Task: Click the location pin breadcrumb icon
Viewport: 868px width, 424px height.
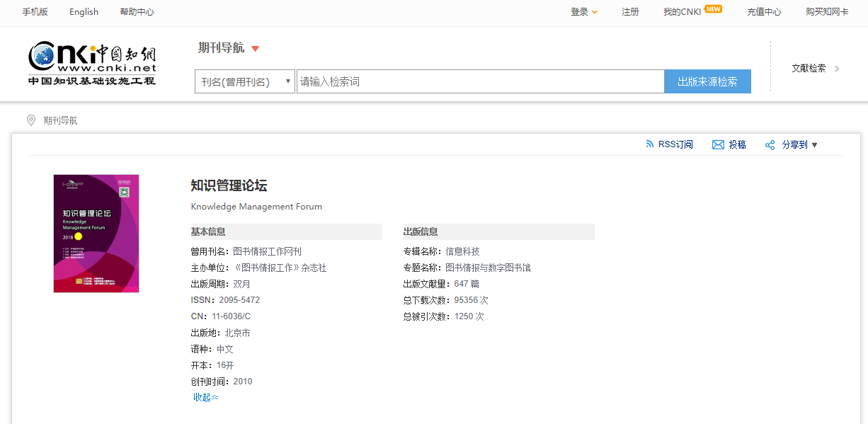Action: coord(31,120)
